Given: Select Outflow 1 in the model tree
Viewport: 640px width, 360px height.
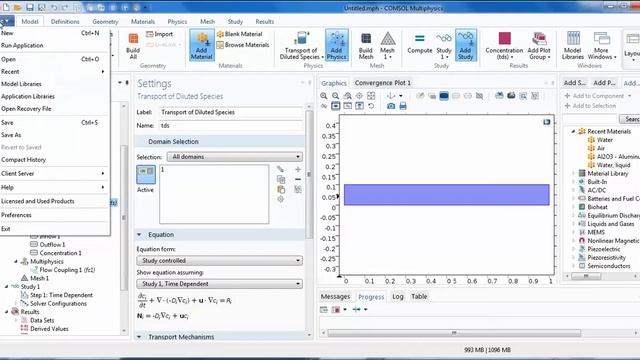Looking at the screenshot, I should click(x=52, y=244).
